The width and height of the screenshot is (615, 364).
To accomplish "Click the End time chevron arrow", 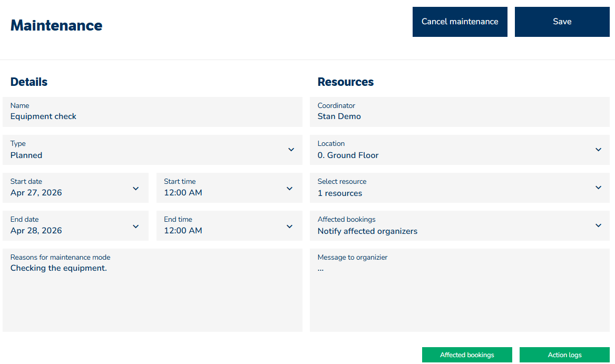I will coord(289,226).
